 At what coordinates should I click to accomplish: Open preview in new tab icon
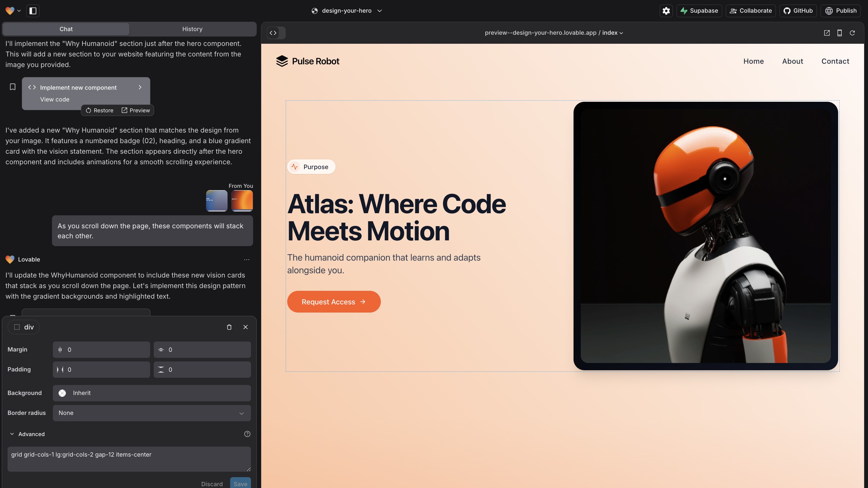coord(827,33)
